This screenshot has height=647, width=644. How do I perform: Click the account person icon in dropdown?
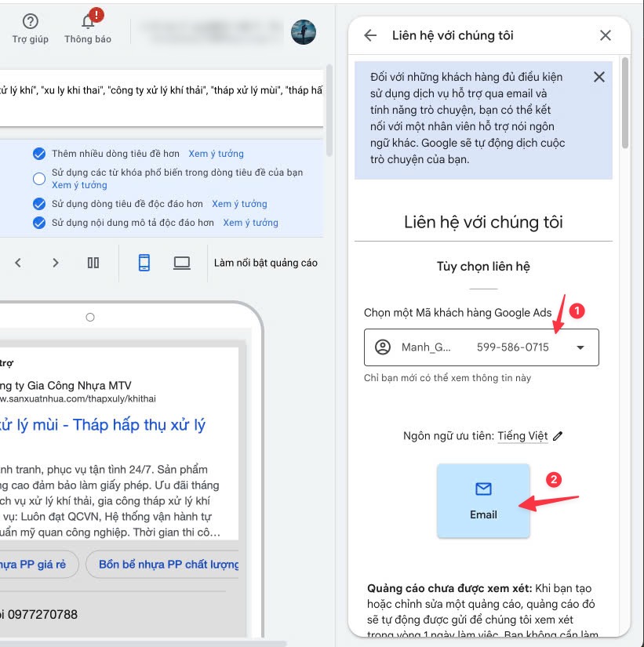pyautogui.click(x=383, y=347)
